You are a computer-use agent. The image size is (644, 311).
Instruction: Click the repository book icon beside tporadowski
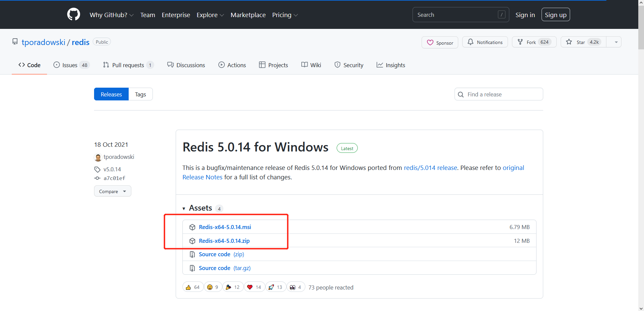(15, 42)
